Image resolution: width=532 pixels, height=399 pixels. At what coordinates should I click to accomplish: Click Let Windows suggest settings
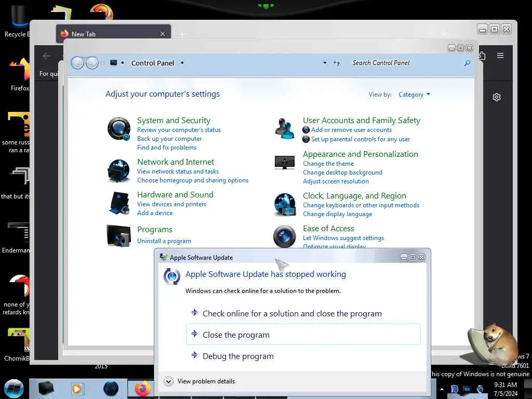[343, 238]
